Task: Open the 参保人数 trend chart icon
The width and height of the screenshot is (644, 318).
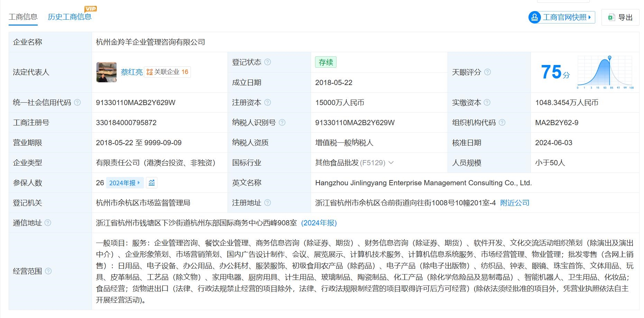Action: coord(151,183)
